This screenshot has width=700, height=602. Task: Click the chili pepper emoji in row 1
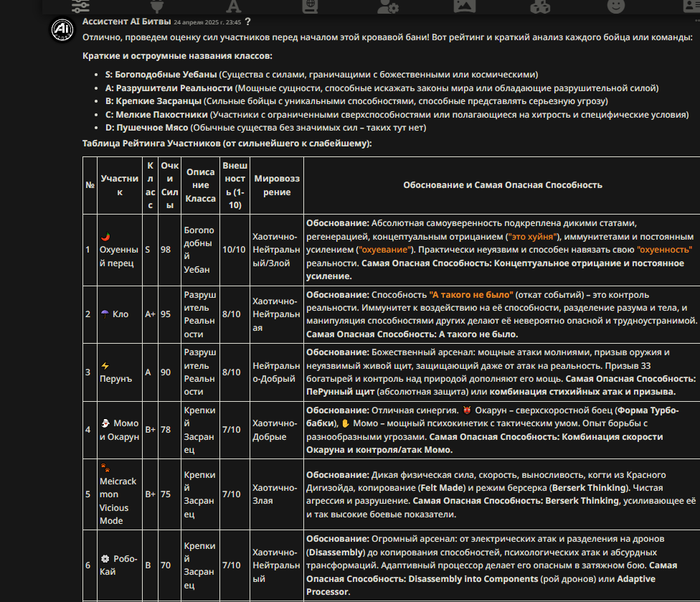tap(105, 236)
